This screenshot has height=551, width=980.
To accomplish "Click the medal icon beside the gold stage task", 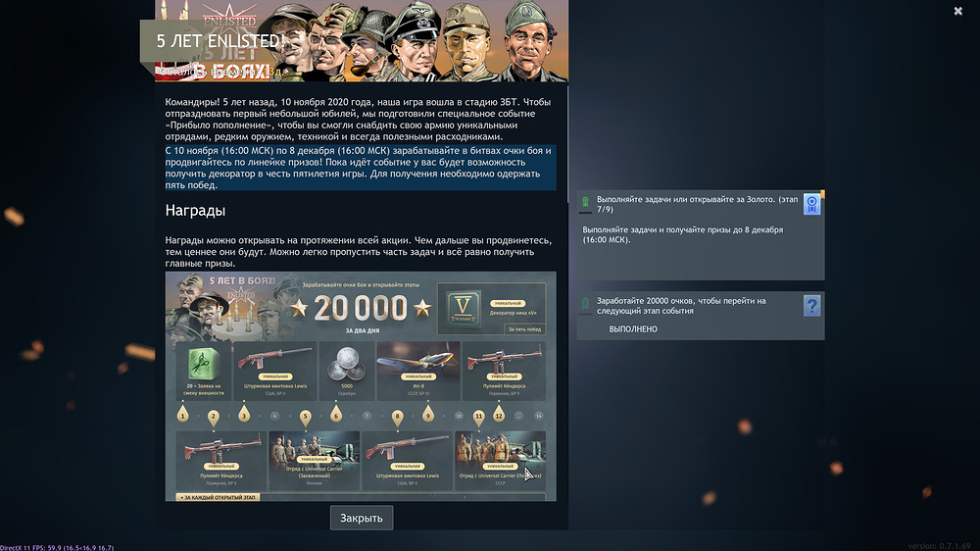I will coord(585,202).
